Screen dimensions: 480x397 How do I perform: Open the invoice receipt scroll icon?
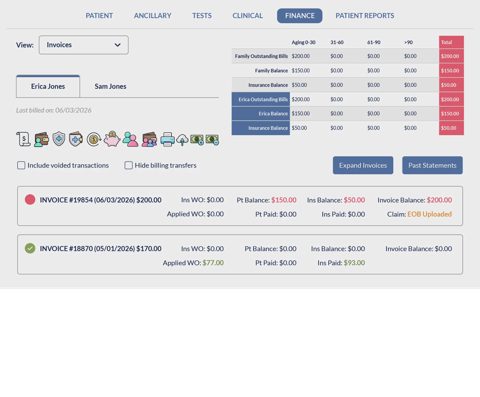coord(23,139)
